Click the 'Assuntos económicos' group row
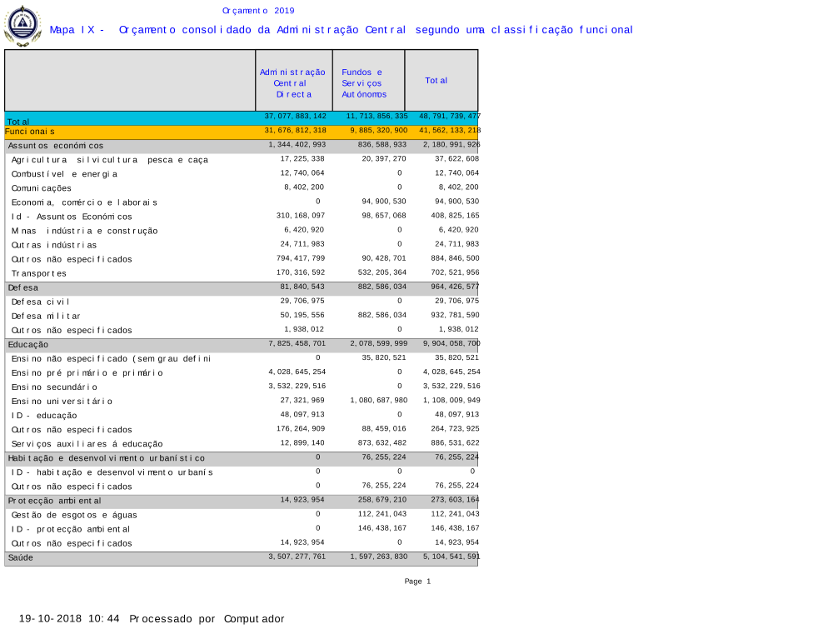 click(x=56, y=146)
